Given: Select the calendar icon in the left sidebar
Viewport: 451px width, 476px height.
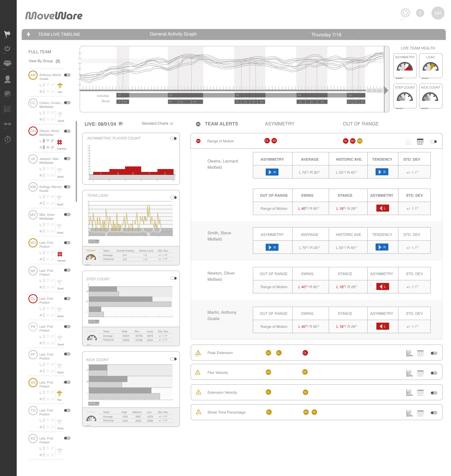Looking at the screenshot, I should tap(7, 94).
